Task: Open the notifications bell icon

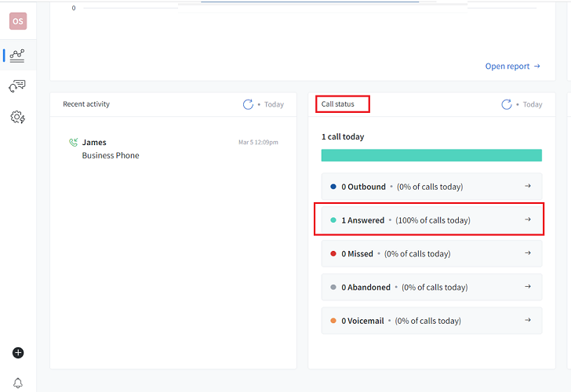Action: [18, 383]
